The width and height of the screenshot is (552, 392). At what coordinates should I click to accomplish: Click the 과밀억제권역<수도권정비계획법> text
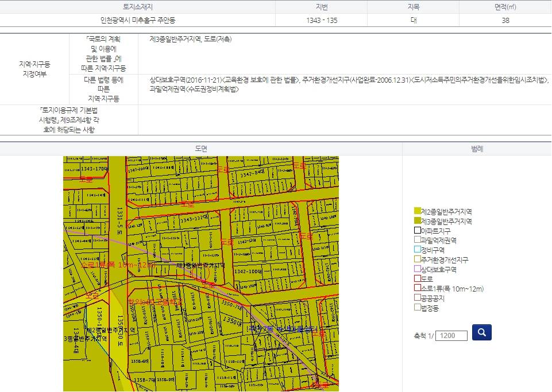pyautogui.click(x=194, y=90)
